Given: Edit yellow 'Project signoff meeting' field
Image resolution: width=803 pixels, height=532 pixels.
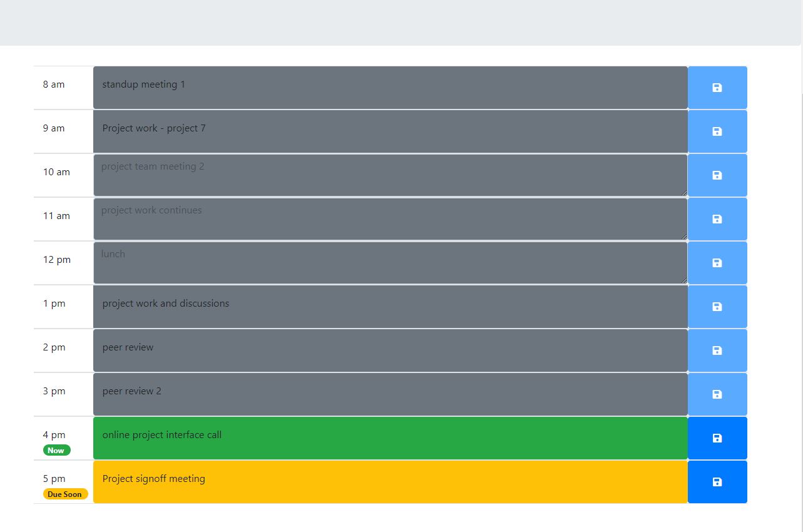Looking at the screenshot, I should pos(391,482).
